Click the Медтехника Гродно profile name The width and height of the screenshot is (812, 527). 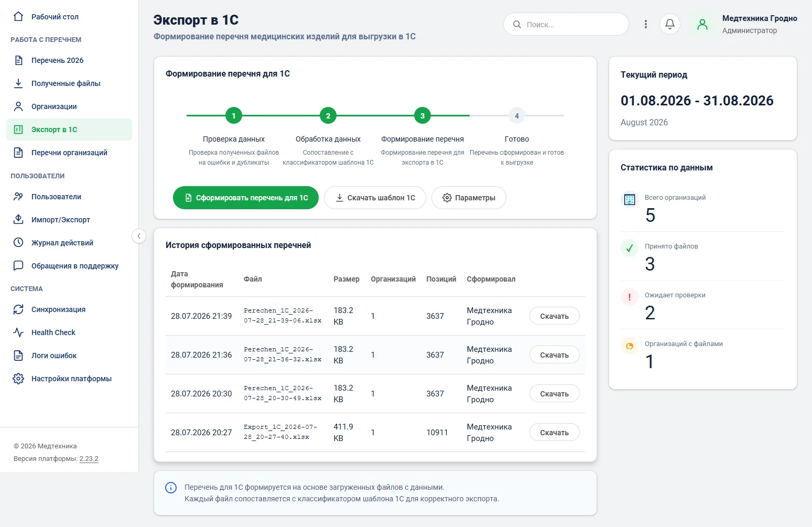(760, 18)
